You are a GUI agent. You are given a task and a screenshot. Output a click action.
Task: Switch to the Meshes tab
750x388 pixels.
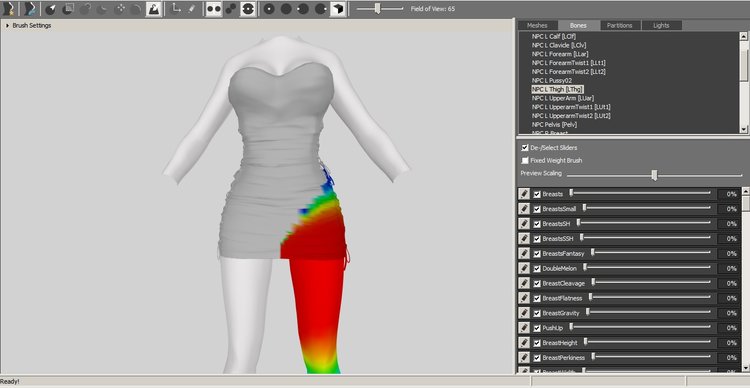coord(537,25)
